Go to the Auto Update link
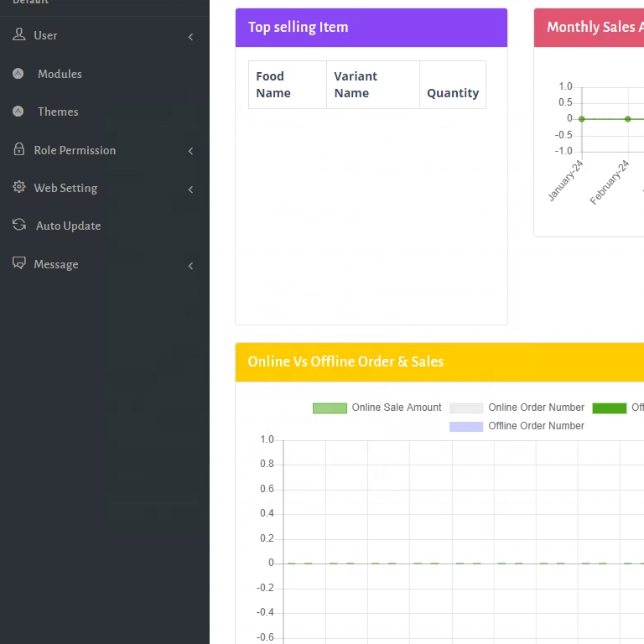644x644 pixels. 68,226
